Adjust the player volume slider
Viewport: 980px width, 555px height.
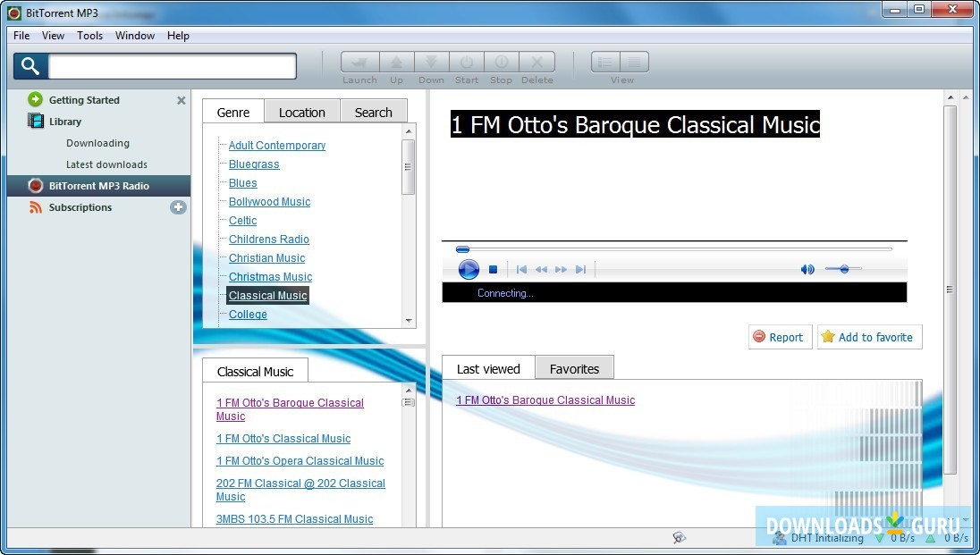[843, 269]
